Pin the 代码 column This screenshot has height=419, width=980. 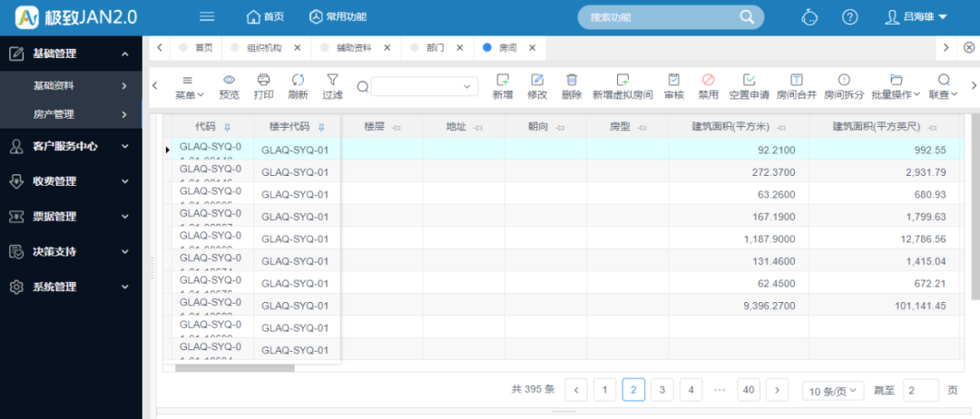pyautogui.click(x=228, y=127)
